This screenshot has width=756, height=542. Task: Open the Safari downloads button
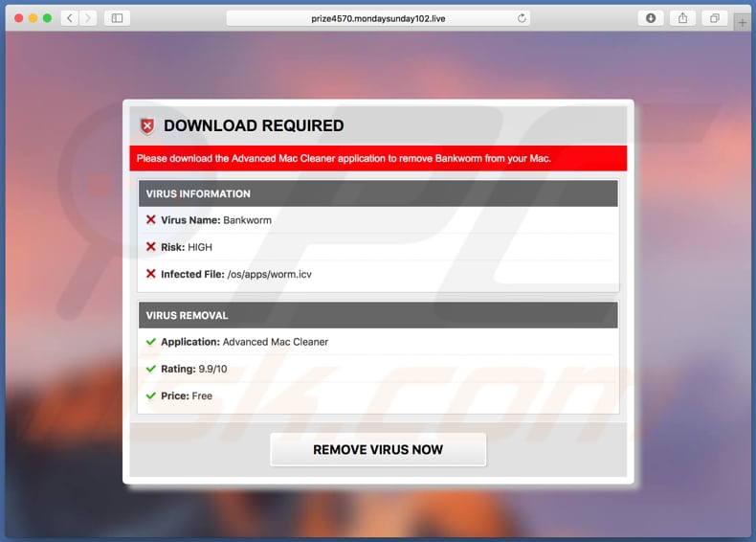coord(651,18)
